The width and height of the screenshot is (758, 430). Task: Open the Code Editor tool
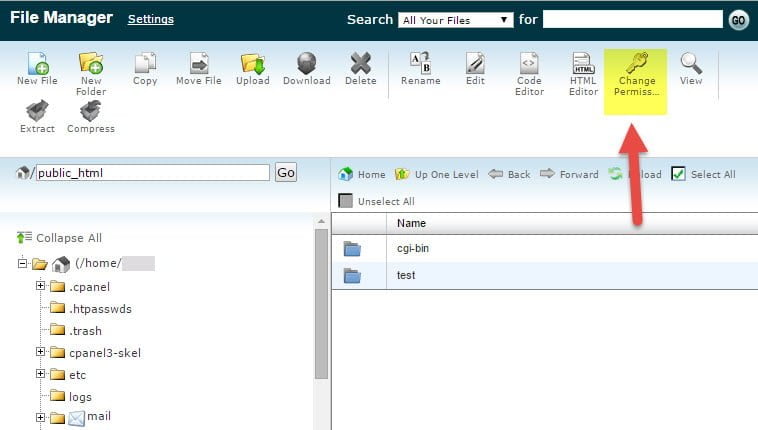(529, 70)
